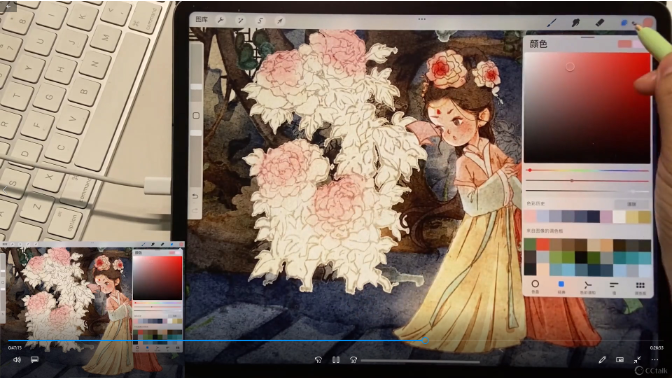672x378 pixels.
Task: Pause the video playback
Action: (336, 360)
